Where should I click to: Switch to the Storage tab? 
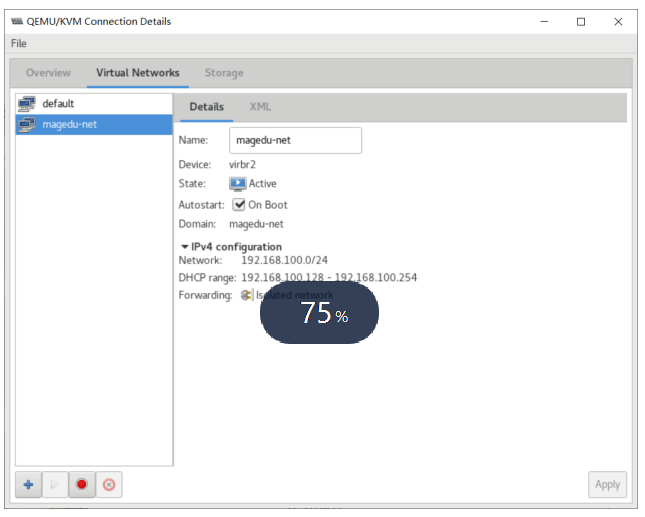click(224, 73)
